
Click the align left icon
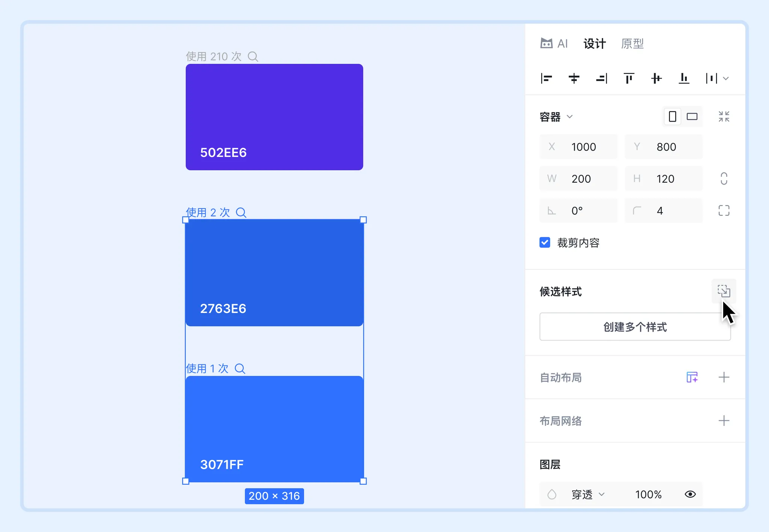click(x=546, y=78)
